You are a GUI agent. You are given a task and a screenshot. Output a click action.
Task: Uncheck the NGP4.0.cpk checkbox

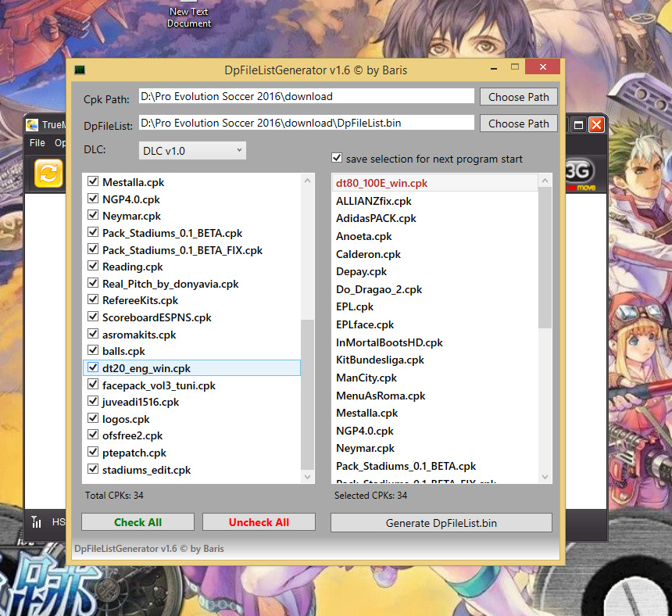pos(92,199)
